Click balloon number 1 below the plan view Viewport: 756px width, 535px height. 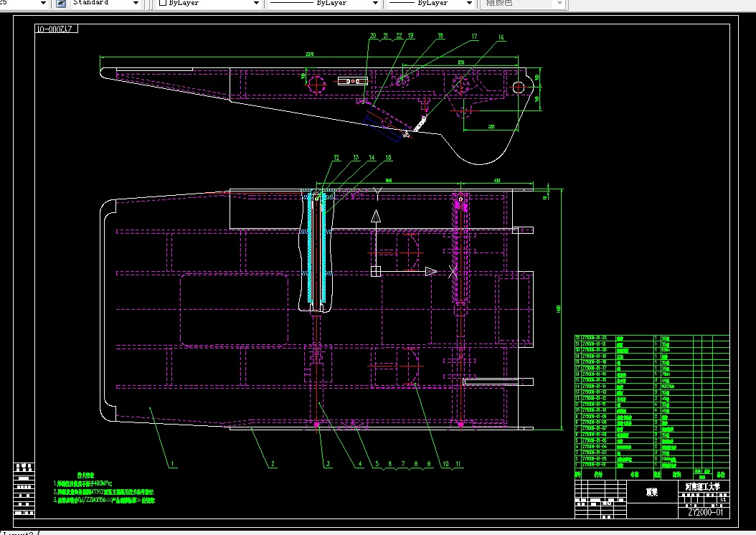click(x=172, y=464)
